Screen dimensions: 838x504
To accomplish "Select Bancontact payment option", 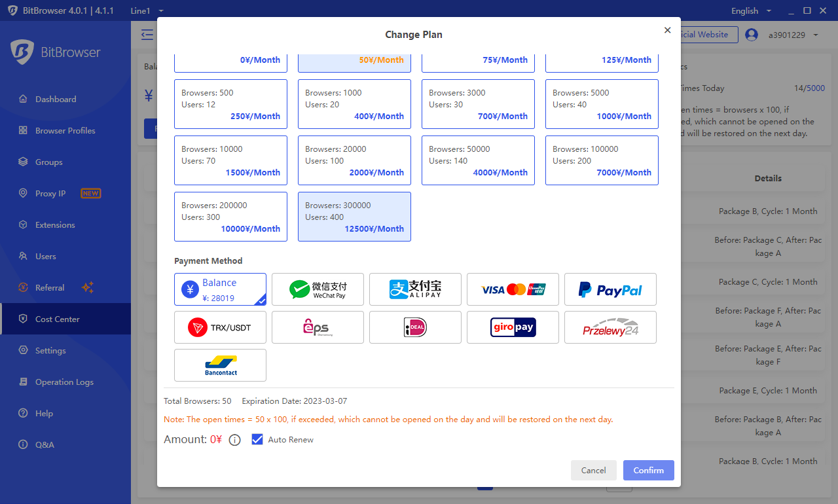I will 220,365.
